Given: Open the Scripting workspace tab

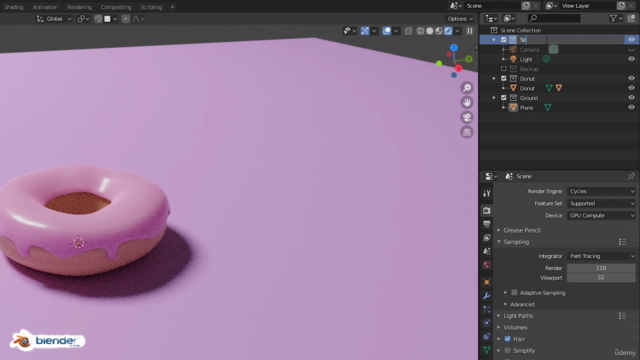Looking at the screenshot, I should (x=151, y=7).
